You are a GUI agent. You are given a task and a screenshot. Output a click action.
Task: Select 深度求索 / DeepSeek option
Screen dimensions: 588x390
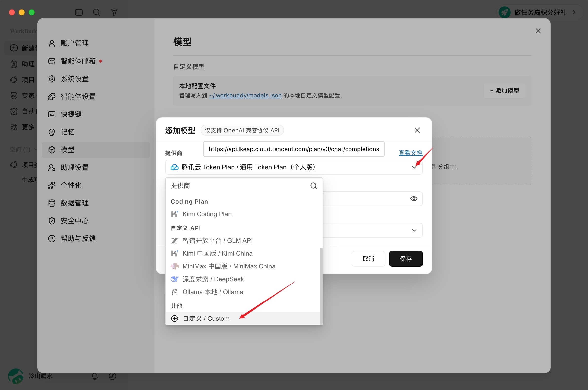tap(242, 279)
